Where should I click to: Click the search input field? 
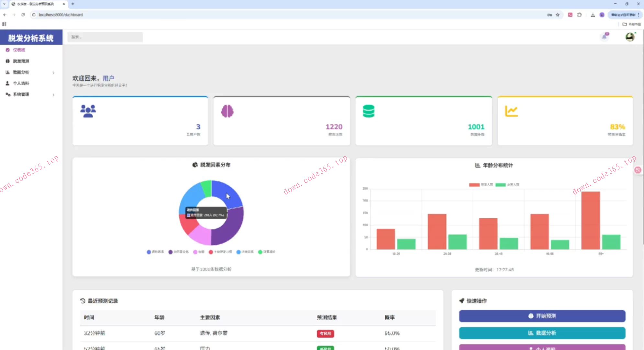coord(105,37)
